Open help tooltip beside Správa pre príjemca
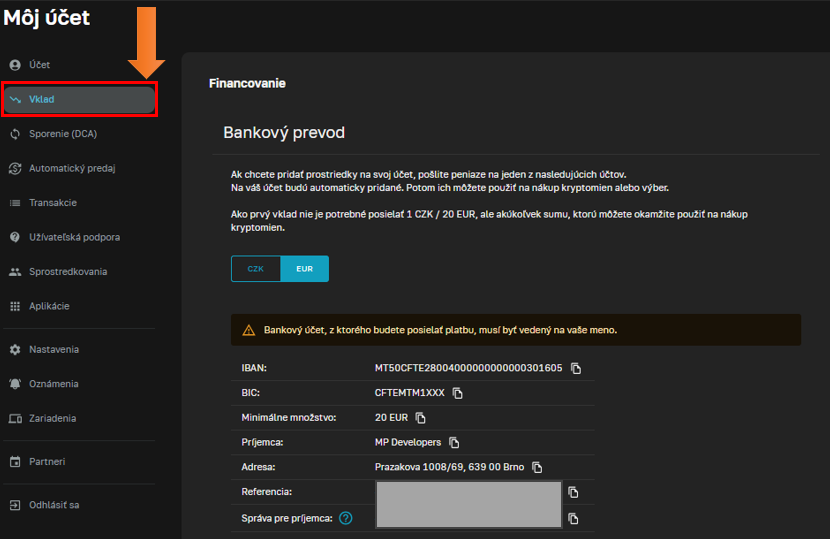Image resolution: width=830 pixels, height=539 pixels. (346, 518)
